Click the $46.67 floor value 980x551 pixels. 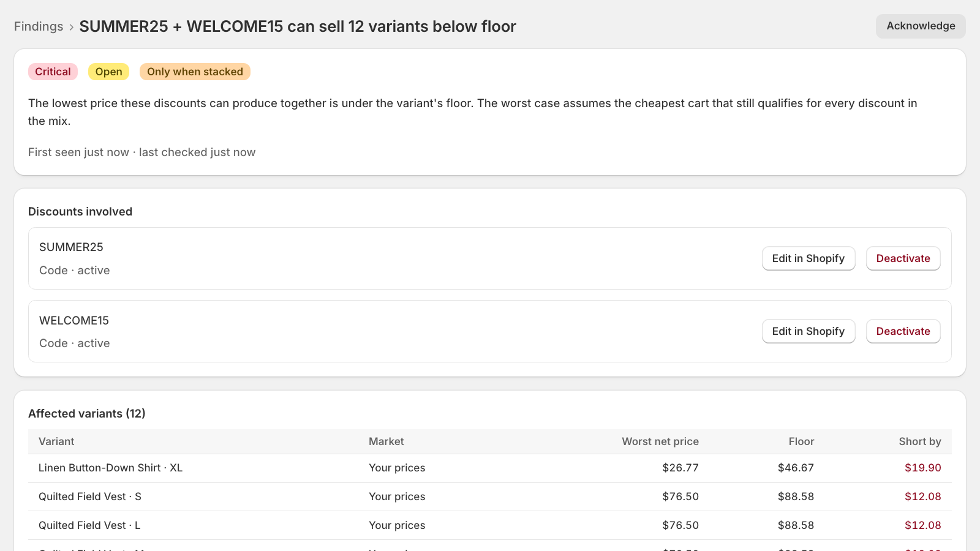[x=796, y=468]
